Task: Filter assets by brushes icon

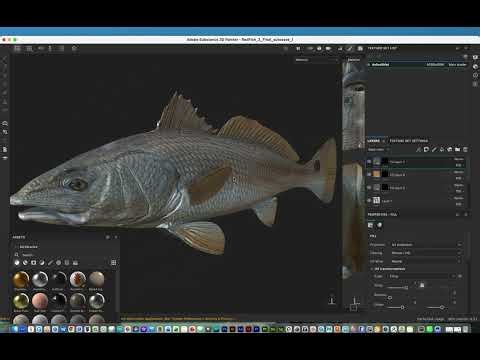Action: coord(50,263)
